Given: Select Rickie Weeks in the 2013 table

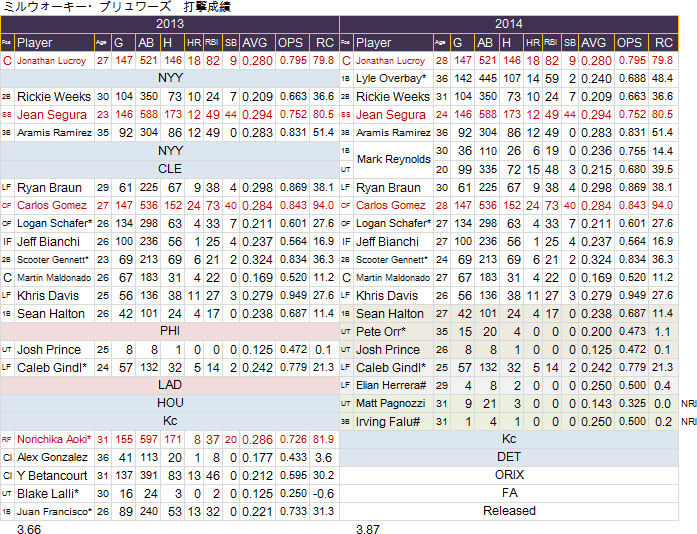Looking at the screenshot, I should click(x=54, y=96).
